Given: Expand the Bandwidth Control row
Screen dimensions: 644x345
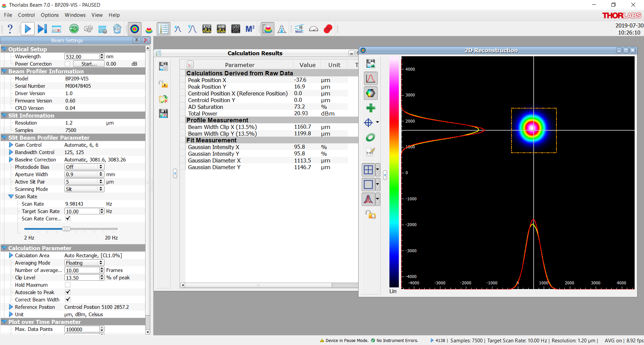Looking at the screenshot, I should [x=11, y=152].
